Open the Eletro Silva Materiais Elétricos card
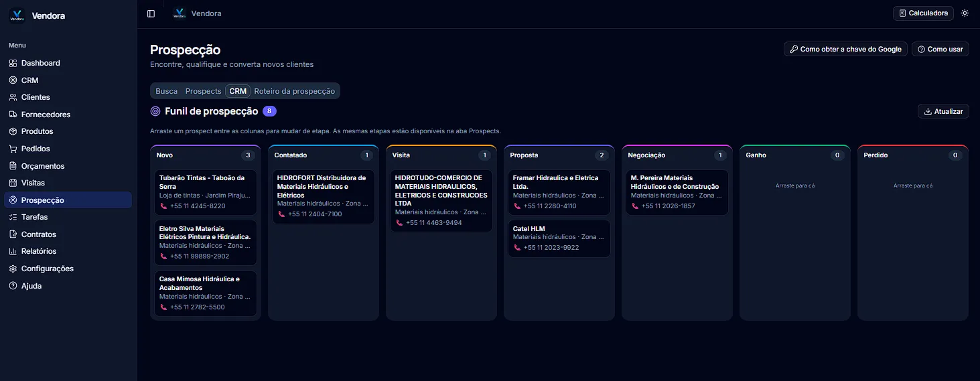Image resolution: width=980 pixels, height=381 pixels. click(206, 242)
